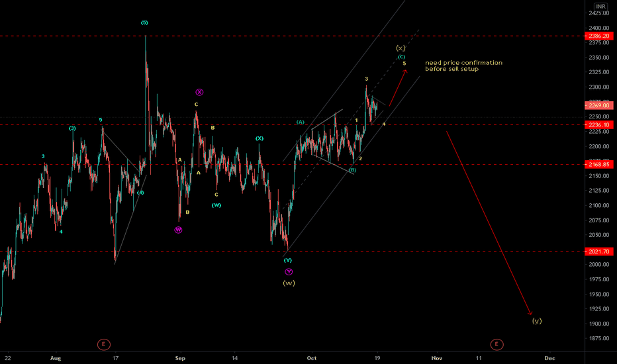This screenshot has width=617, height=364.
Task: Click the Oct label on time axis
Action: pyautogui.click(x=312, y=358)
